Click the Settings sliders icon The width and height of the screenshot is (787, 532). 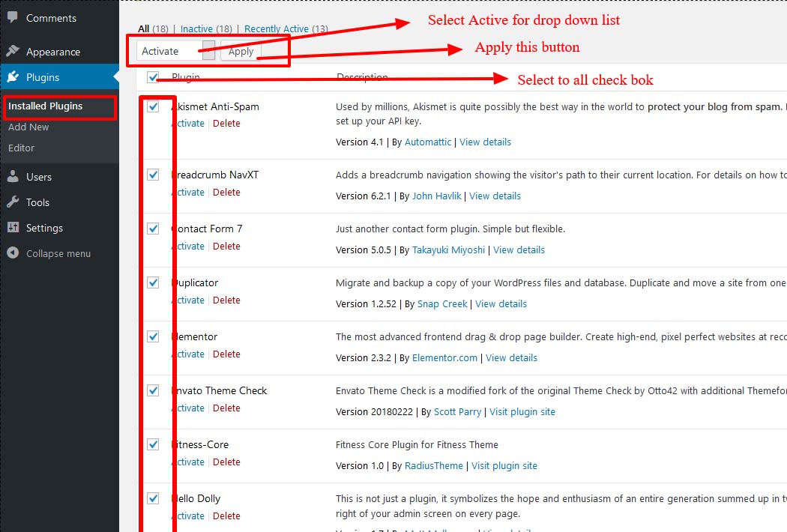point(13,227)
